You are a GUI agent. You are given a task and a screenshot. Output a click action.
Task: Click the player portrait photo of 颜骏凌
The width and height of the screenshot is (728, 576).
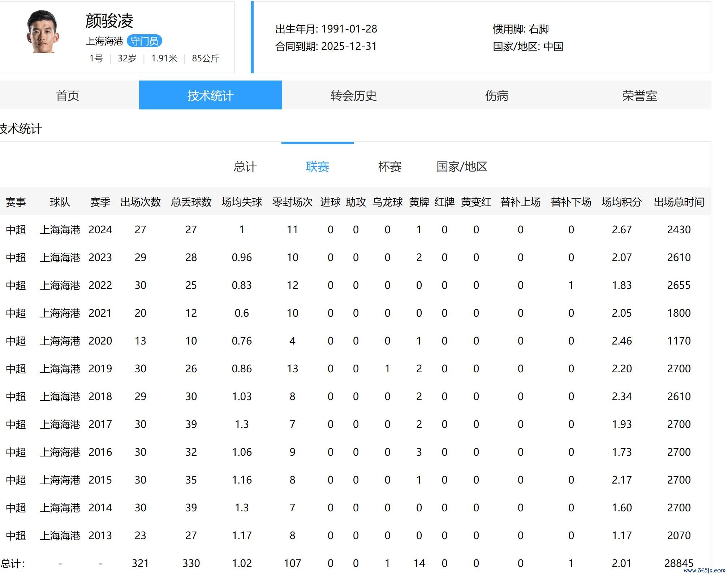tap(43, 32)
